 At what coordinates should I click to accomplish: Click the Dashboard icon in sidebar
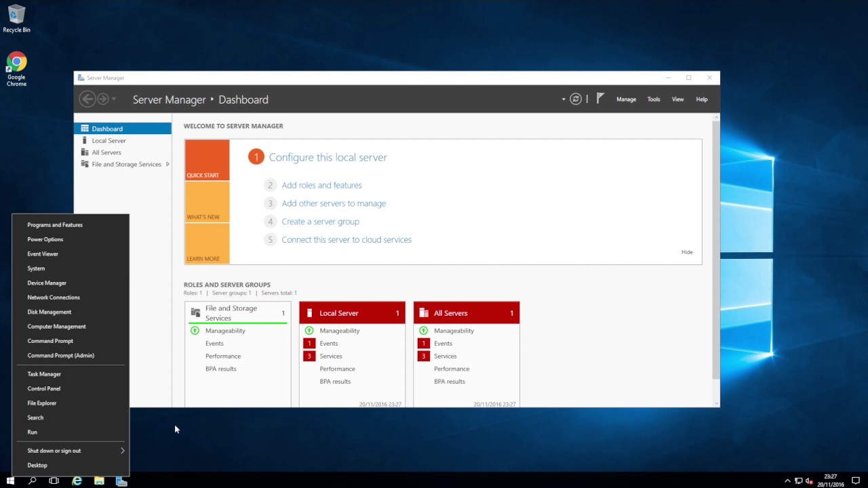coord(85,129)
